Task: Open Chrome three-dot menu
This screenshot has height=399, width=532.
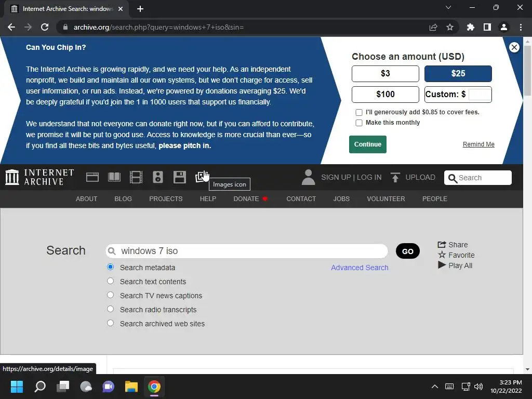Action: click(521, 27)
